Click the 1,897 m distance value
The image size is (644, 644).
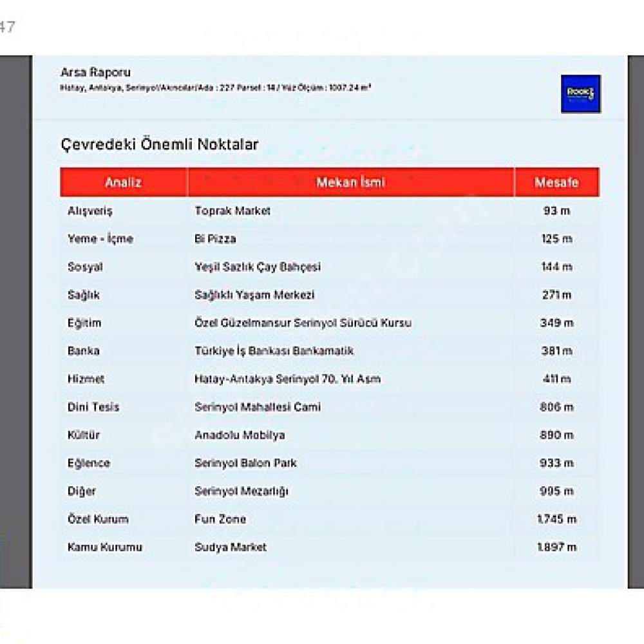(x=557, y=547)
